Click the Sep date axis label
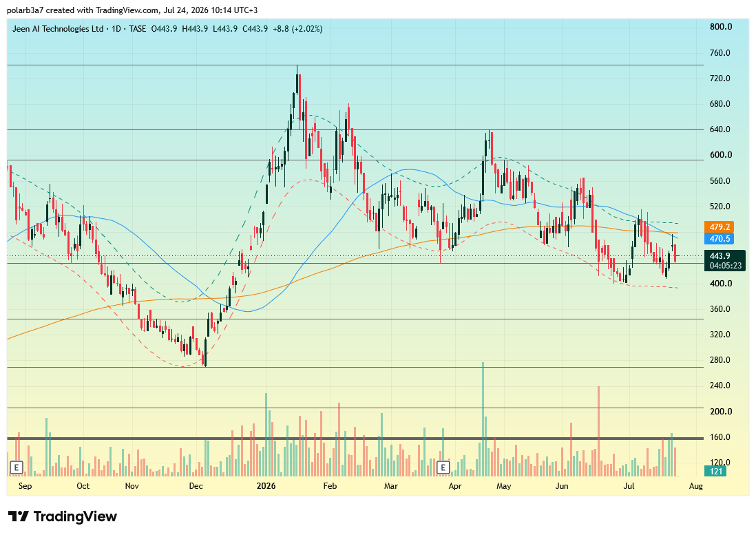The height and width of the screenshot is (537, 756). tap(25, 486)
